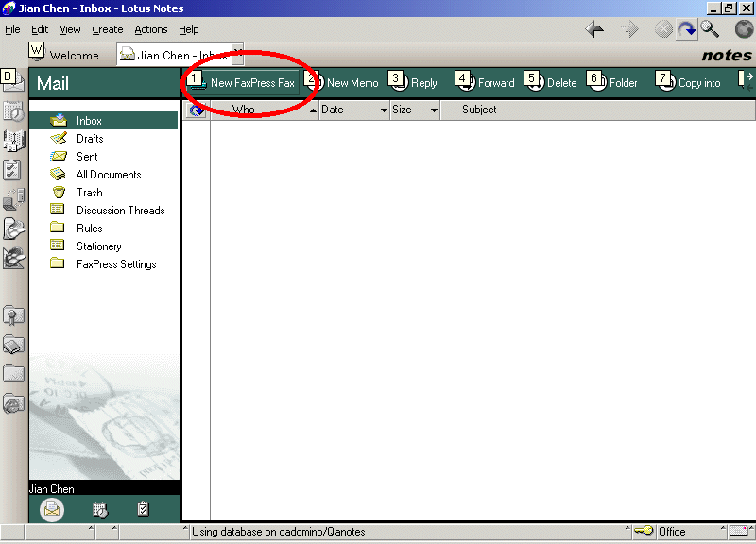Image resolution: width=756 pixels, height=544 pixels.
Task: Click the globe Open URL icon
Action: click(x=744, y=29)
